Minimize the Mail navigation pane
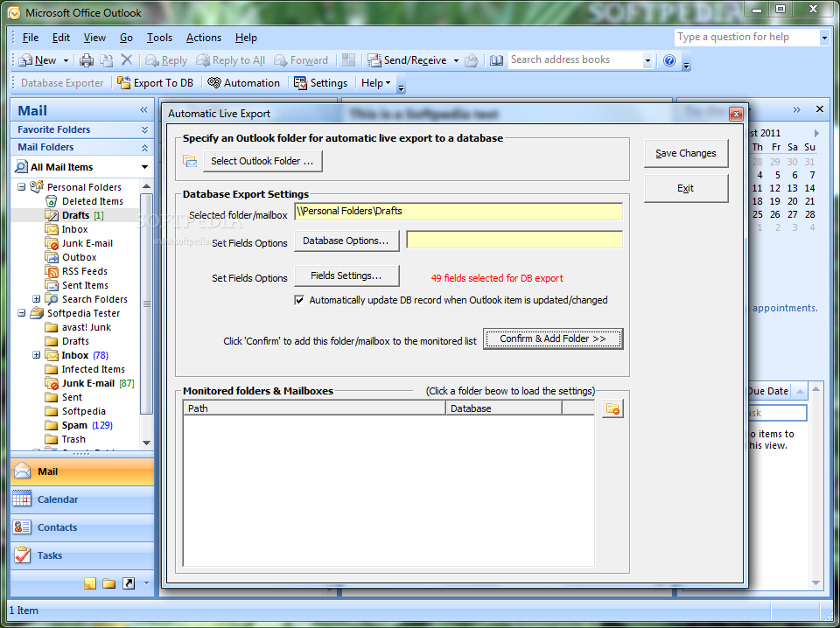 click(x=143, y=109)
